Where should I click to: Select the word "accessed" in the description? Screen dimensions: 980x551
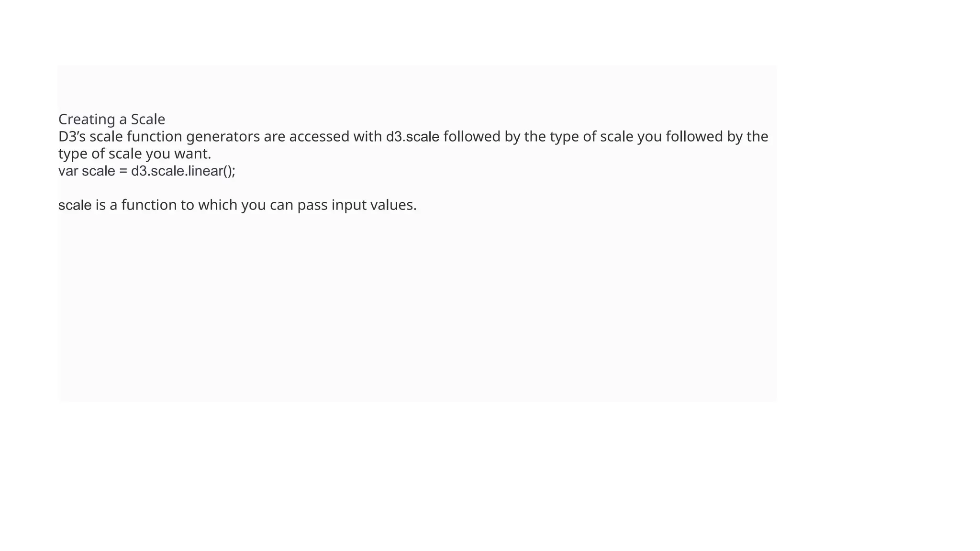[319, 137]
